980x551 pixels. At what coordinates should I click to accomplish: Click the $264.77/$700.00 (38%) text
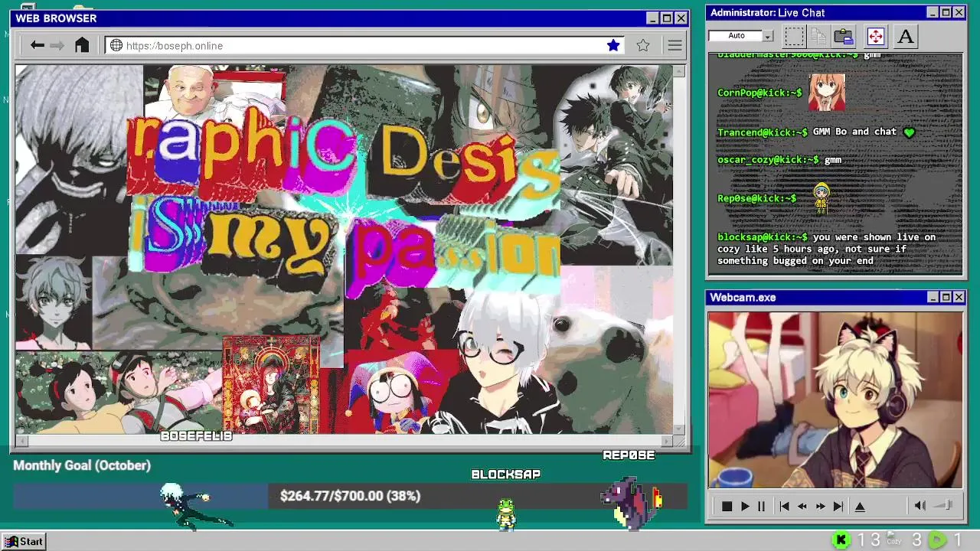[350, 496]
